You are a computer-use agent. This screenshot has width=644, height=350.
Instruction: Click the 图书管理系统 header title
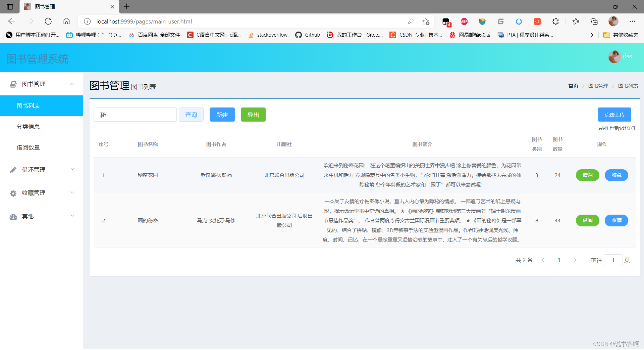pos(37,59)
